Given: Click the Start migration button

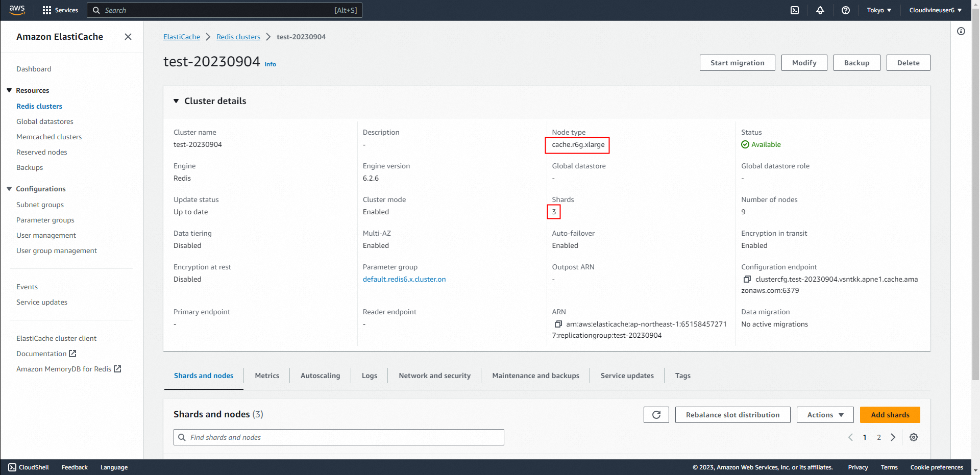Looking at the screenshot, I should (738, 63).
